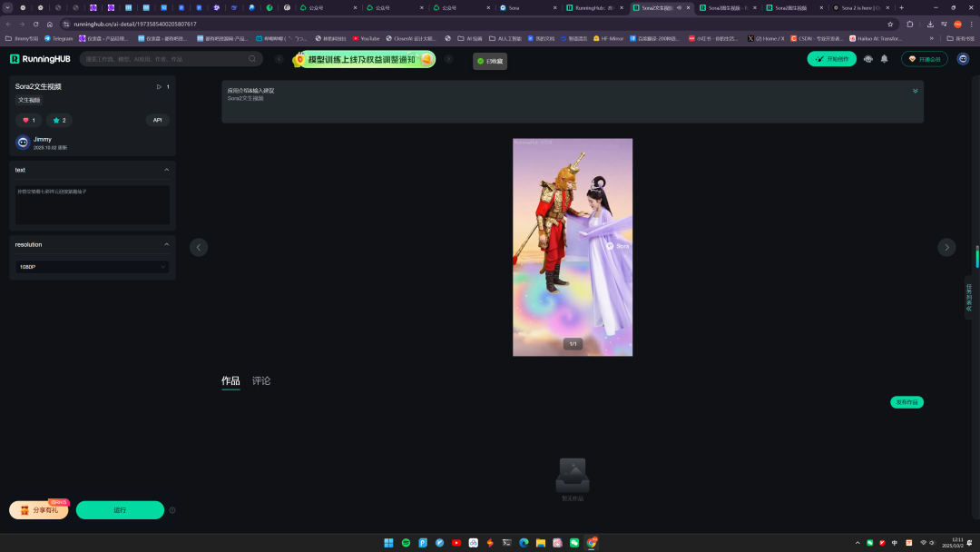Go to the browser home page
This screenshot has height=552, width=980.
49,24
